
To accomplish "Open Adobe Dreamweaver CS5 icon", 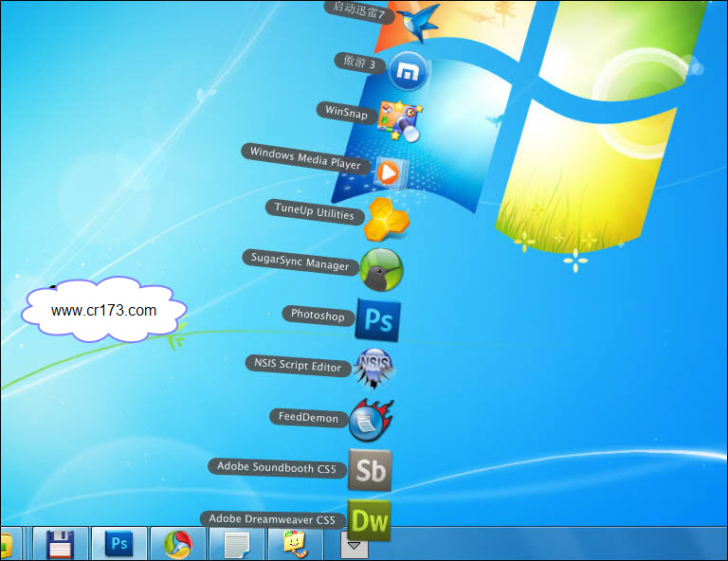I will pyautogui.click(x=369, y=520).
